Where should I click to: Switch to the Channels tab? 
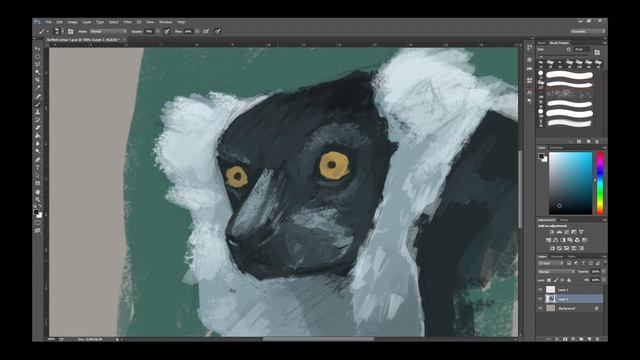[x=557, y=257]
